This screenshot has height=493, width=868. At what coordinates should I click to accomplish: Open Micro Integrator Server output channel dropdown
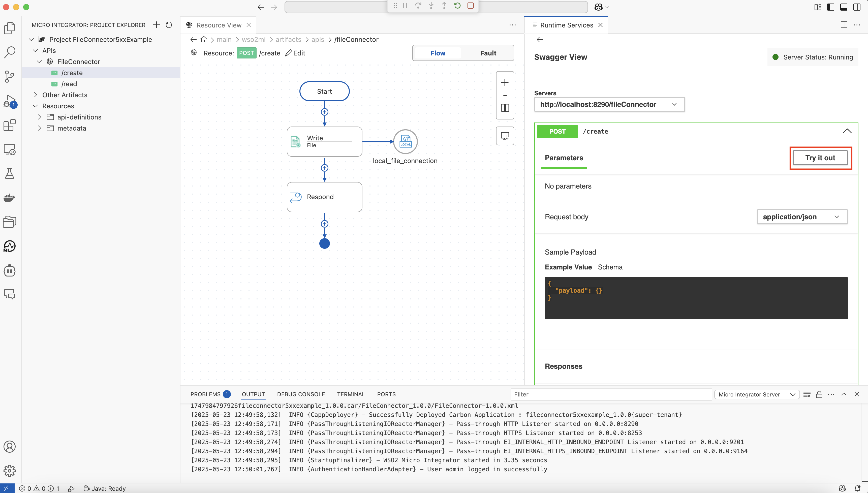point(757,394)
